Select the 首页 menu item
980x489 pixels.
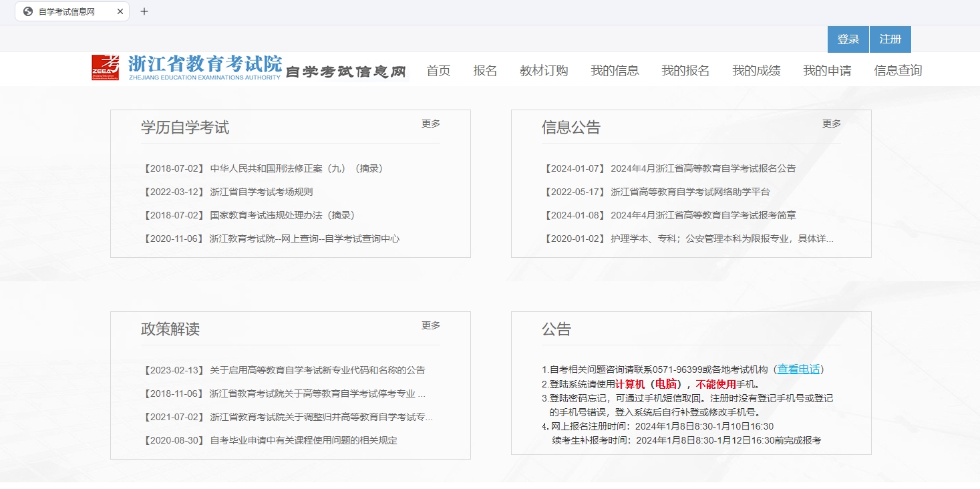click(438, 70)
